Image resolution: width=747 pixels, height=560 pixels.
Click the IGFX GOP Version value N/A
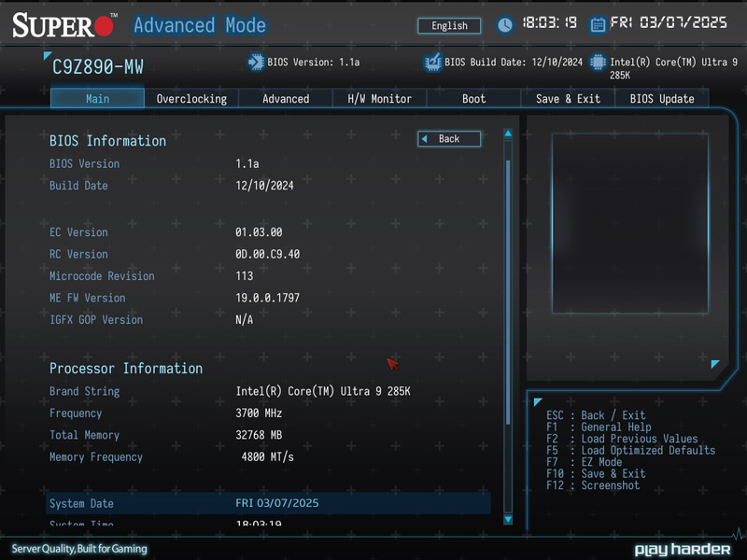[x=244, y=320]
